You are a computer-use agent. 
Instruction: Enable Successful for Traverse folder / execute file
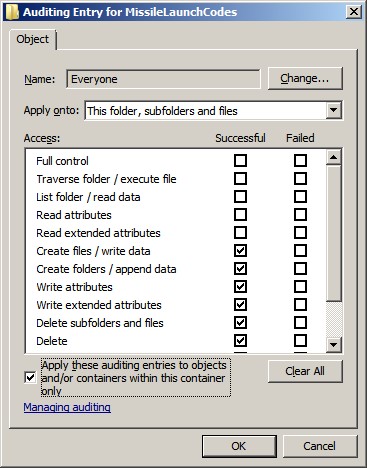click(x=240, y=179)
